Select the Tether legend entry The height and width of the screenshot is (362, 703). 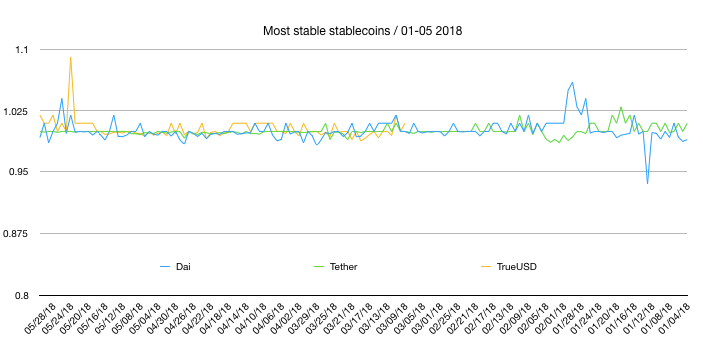click(x=336, y=266)
